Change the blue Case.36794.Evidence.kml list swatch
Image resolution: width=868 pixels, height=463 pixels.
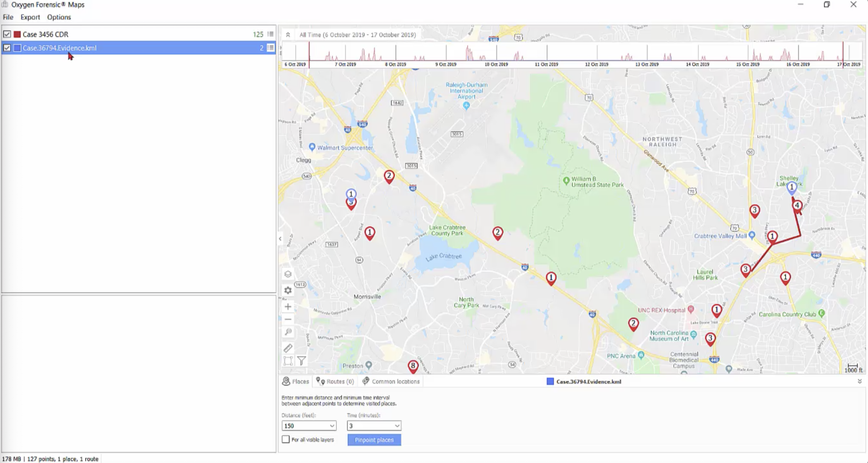17,48
